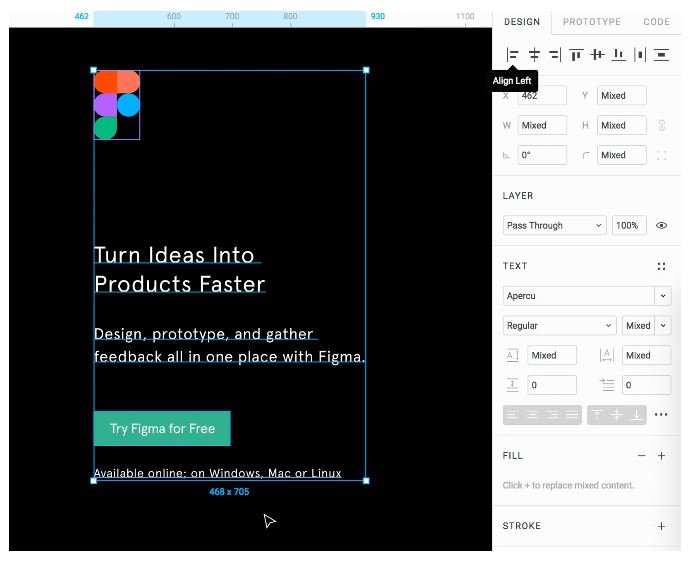Open Regular font weight dropdown
This screenshot has height=571, width=693.
click(559, 326)
